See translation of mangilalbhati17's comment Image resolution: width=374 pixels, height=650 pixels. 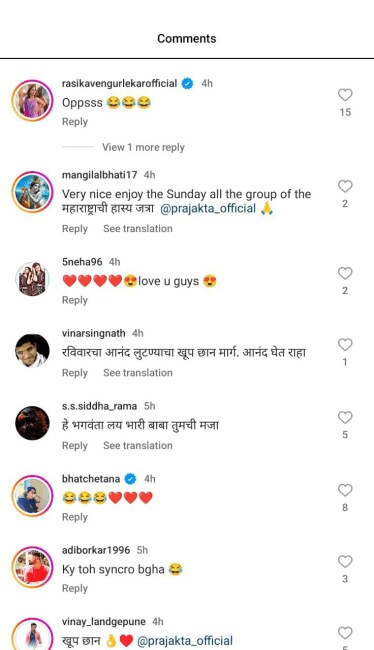138,228
